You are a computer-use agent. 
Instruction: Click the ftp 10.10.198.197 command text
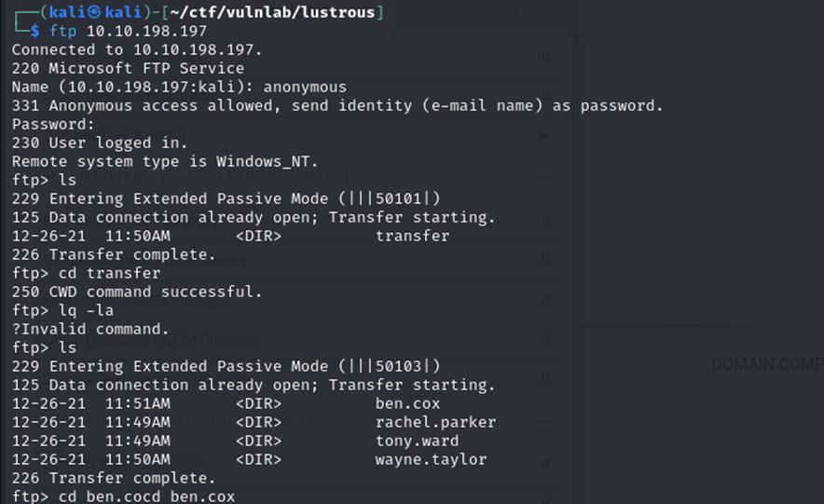(x=129, y=31)
